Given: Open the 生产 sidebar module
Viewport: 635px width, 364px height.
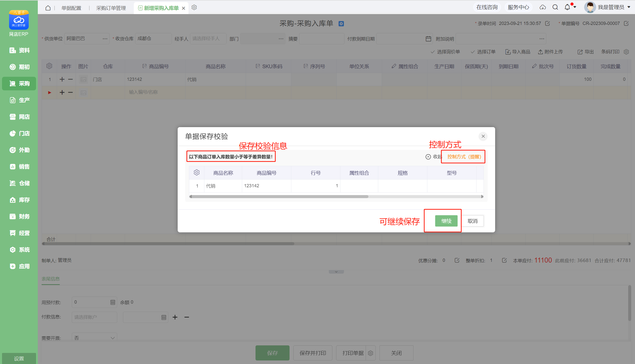Looking at the screenshot, I should coord(19,100).
